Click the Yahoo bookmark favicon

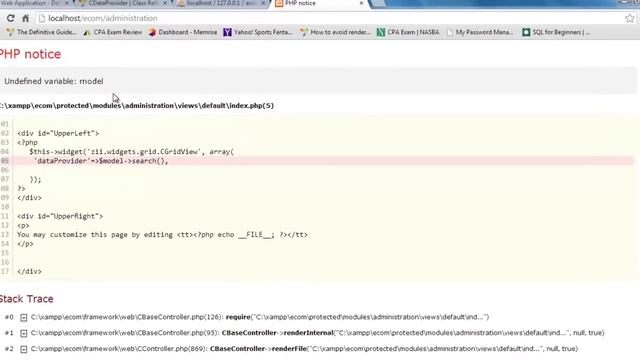pos(227,32)
